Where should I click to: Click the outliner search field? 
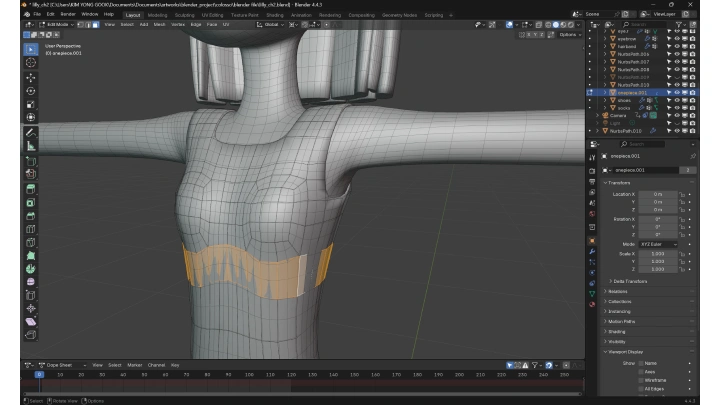pos(645,24)
